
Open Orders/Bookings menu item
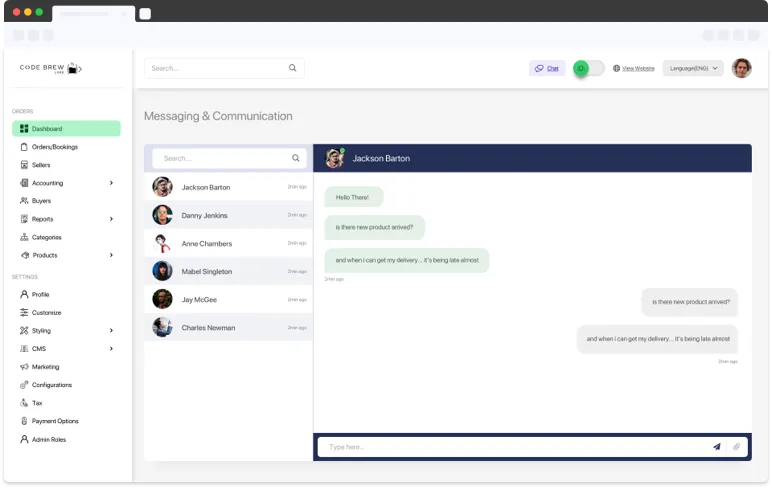[x=54, y=147]
